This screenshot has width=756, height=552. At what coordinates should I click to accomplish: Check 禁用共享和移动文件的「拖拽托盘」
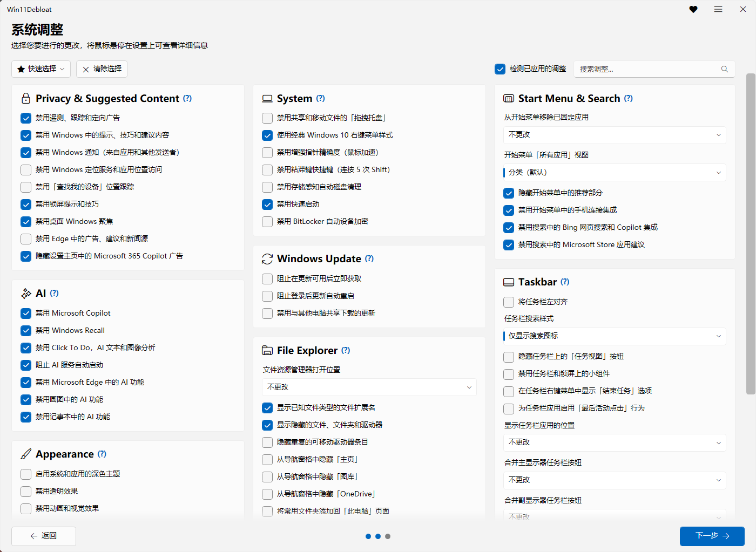[267, 118]
